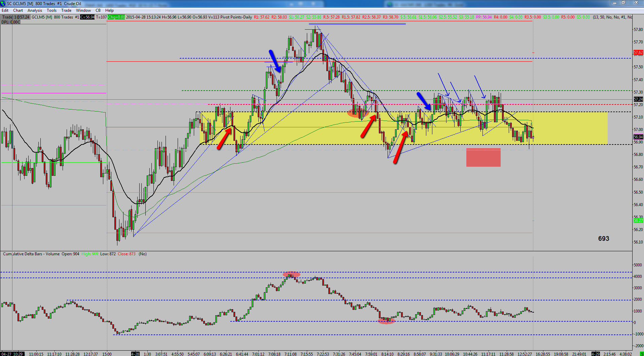Click the '7:11:08' time axis label
The height and width of the screenshot is (356, 644).
click(x=290, y=354)
